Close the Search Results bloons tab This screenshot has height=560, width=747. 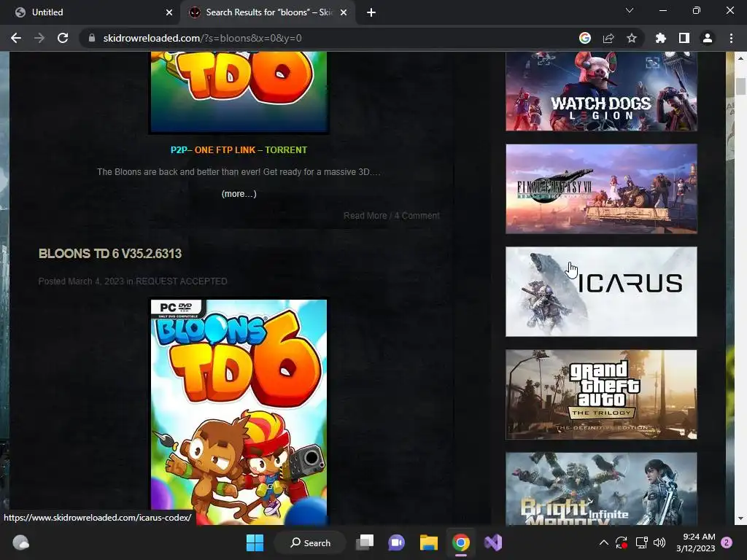[343, 12]
